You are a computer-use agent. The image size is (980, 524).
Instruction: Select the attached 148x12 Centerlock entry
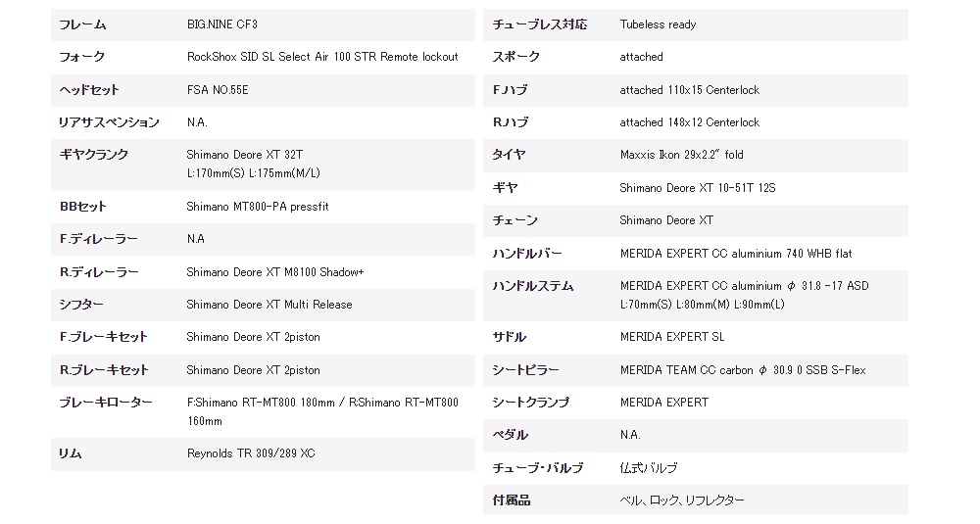coord(689,122)
